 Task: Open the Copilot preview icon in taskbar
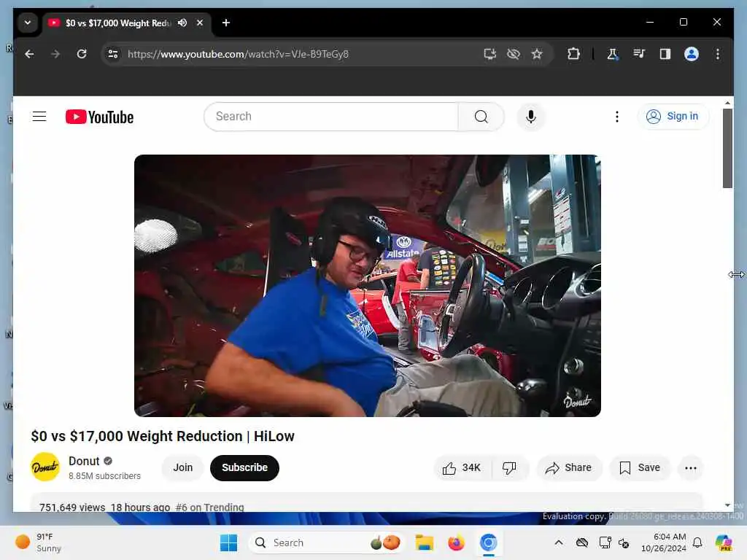[x=724, y=542]
